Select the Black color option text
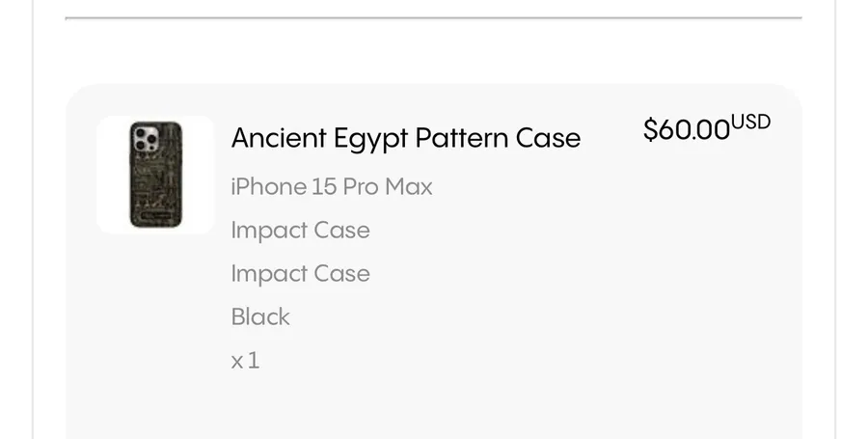 click(x=260, y=316)
